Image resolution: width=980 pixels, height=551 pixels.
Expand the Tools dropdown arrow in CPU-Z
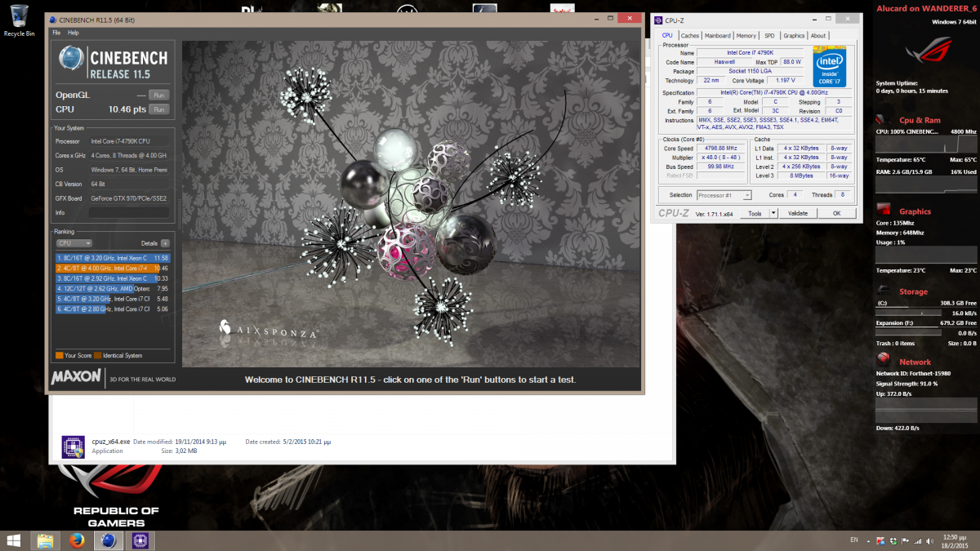774,213
